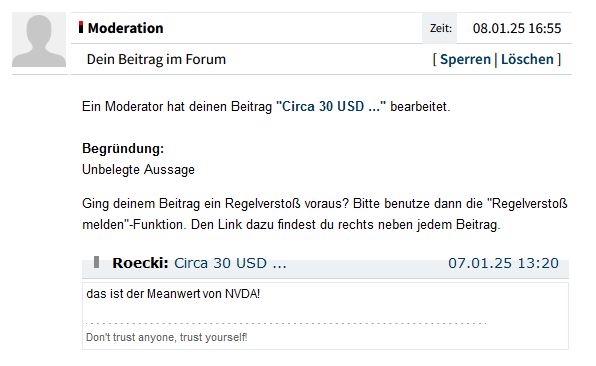Open the "Circa 30 USD ..." bold post link
This screenshot has height=366, width=596.
pos(331,106)
